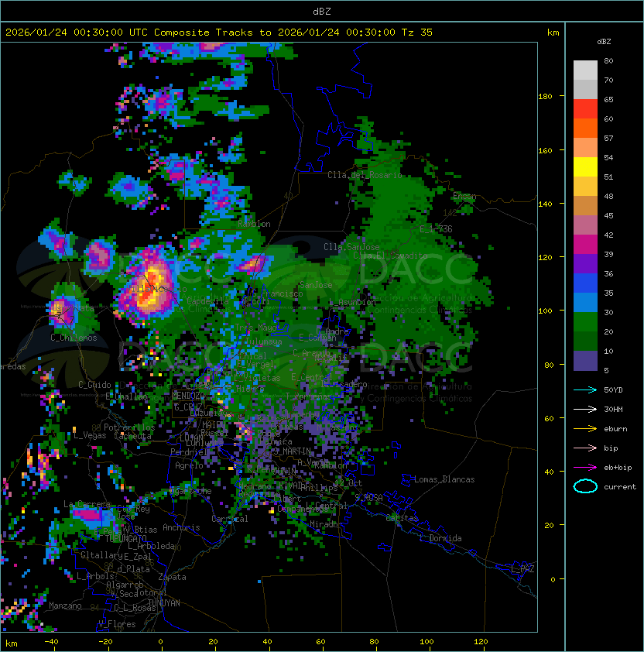Click the 'Tres_Mayo' map label
The height and width of the screenshot is (652, 644).
click(255, 328)
